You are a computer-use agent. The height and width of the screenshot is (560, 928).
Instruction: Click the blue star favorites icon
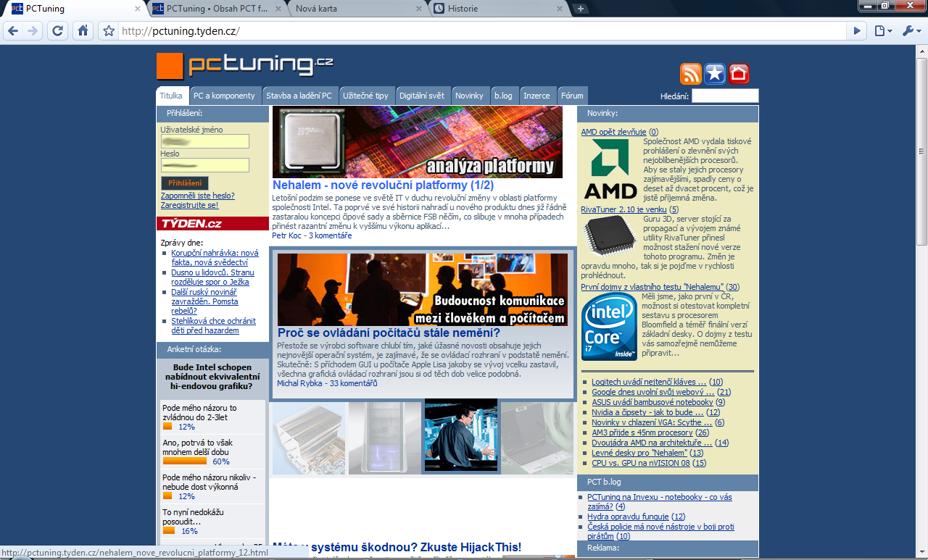(x=714, y=74)
